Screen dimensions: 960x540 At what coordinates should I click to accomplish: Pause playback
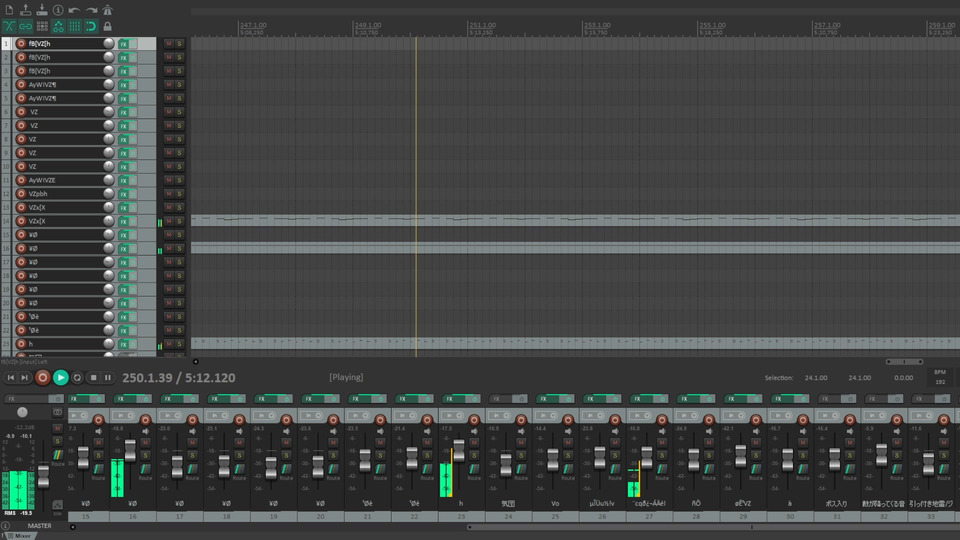tap(108, 378)
